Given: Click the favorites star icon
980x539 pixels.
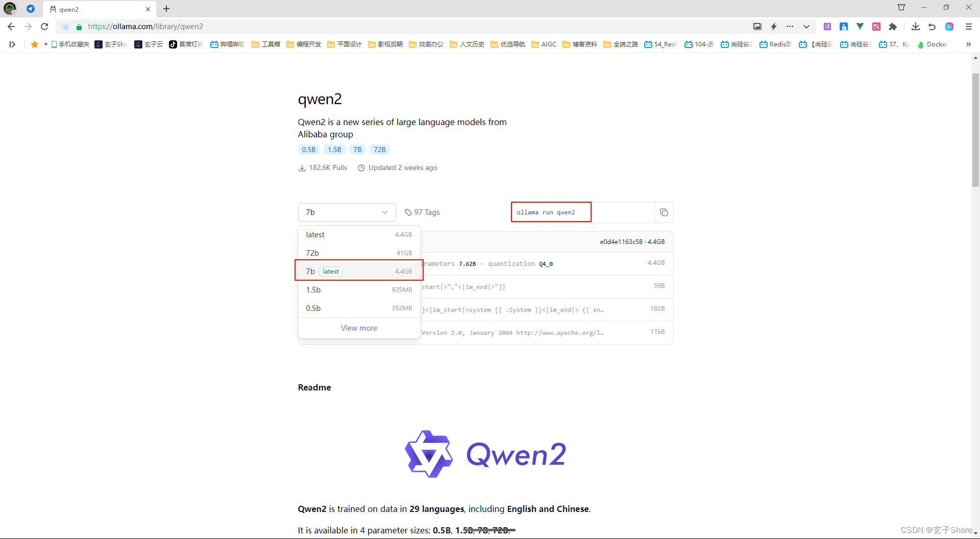Looking at the screenshot, I should 35,44.
